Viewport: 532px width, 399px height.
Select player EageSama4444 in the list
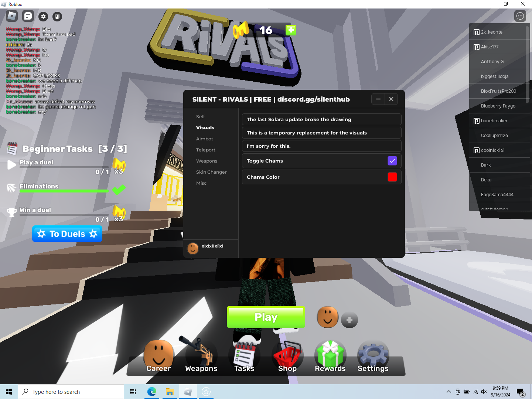coord(499,195)
